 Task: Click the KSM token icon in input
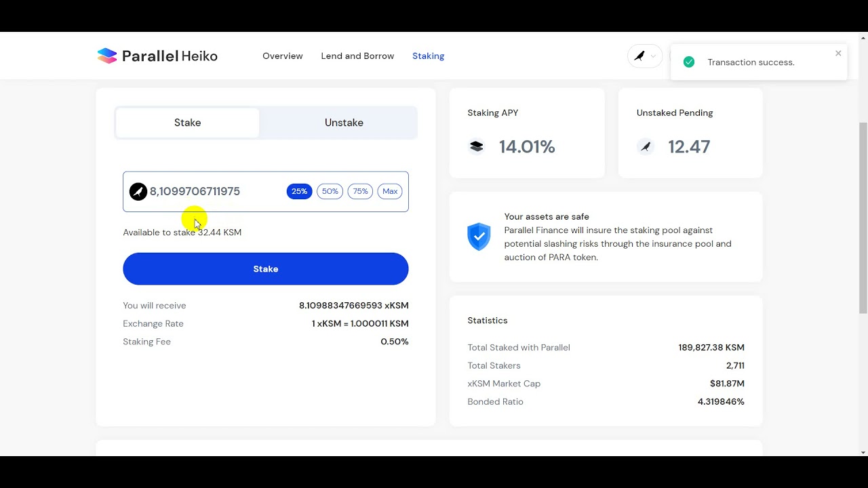(138, 192)
